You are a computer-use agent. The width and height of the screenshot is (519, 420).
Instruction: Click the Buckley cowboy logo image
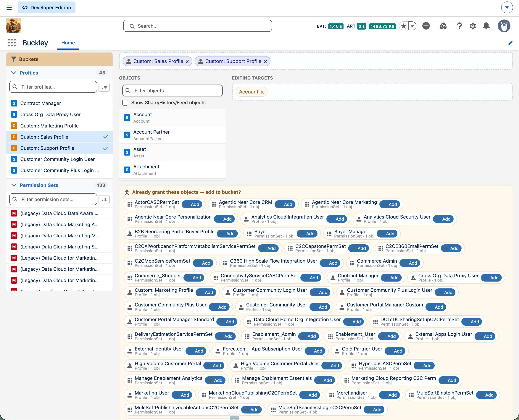(13, 26)
